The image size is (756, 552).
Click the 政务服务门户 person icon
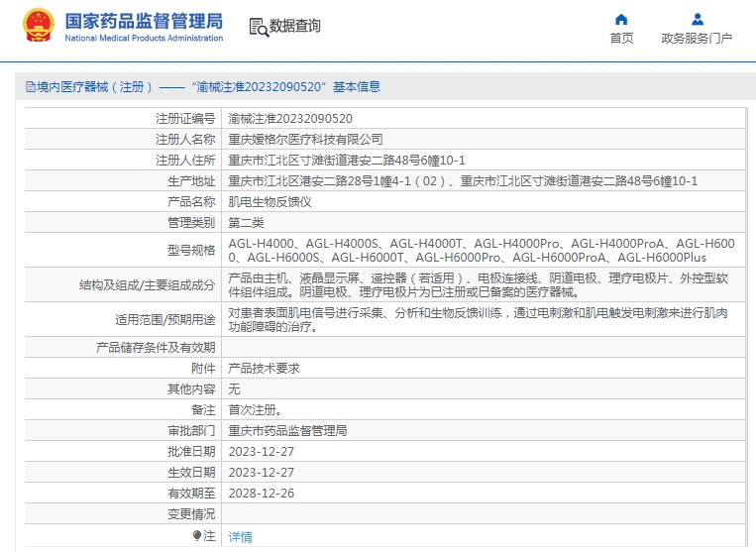pos(697,19)
